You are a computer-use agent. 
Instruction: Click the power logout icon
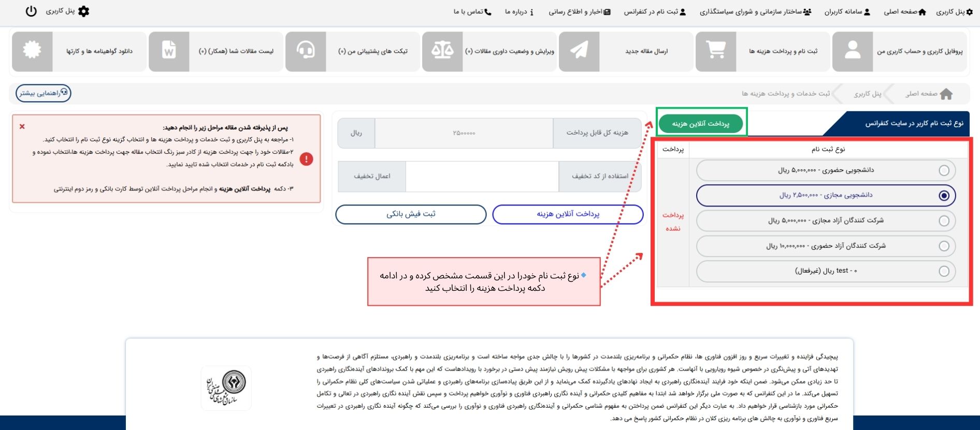[31, 11]
